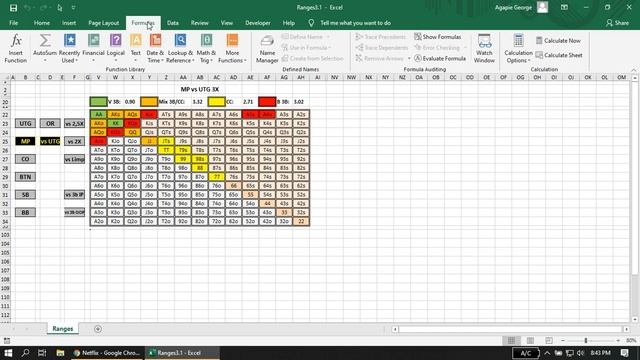Select the green V 3B legend swatch
This screenshot has height=360, width=640.
click(x=98, y=102)
